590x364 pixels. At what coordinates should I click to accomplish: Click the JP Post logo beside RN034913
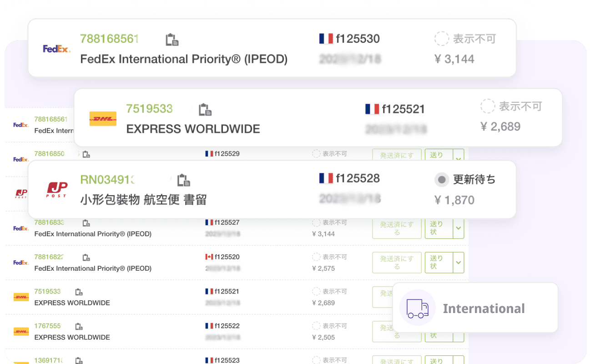(x=56, y=190)
